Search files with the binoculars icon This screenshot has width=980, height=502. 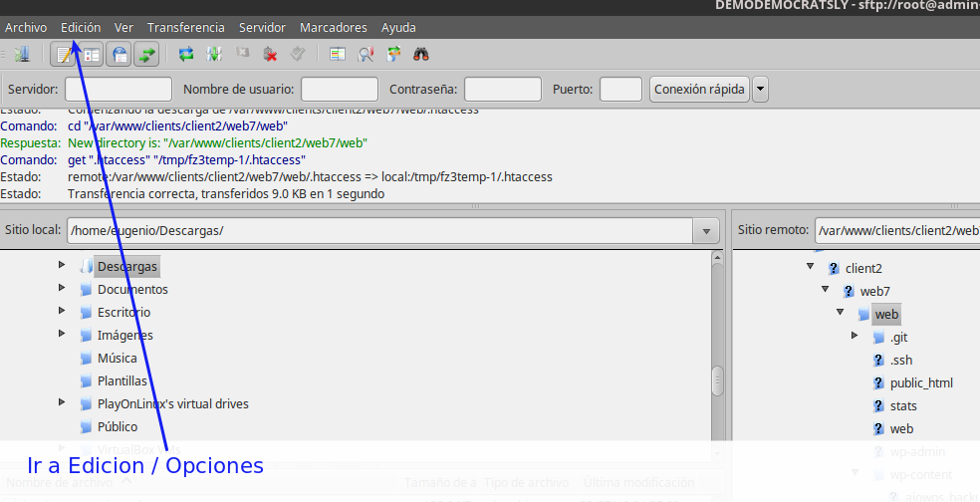coord(421,55)
